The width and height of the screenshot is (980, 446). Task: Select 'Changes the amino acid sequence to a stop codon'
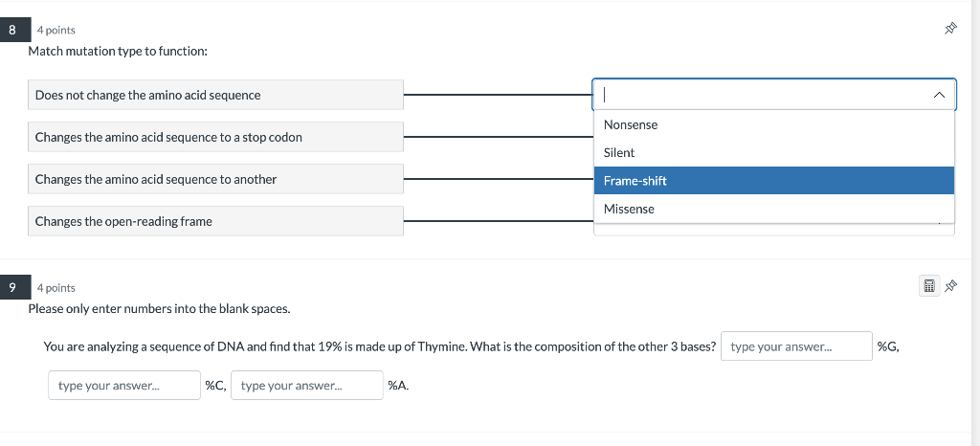(x=215, y=137)
